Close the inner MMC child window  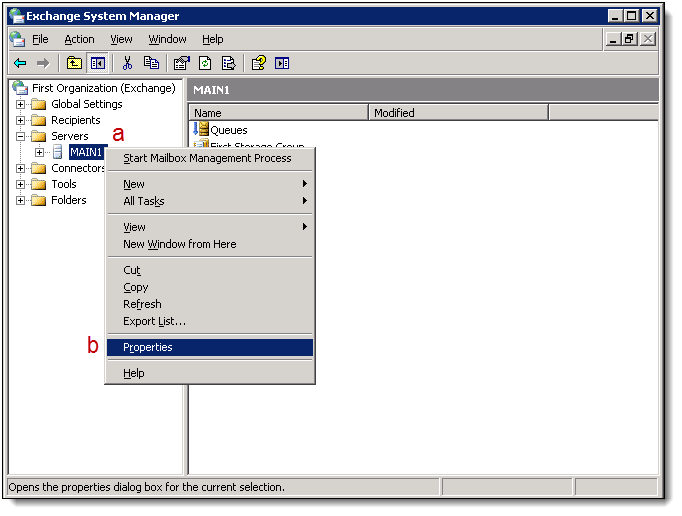pyautogui.click(x=648, y=39)
